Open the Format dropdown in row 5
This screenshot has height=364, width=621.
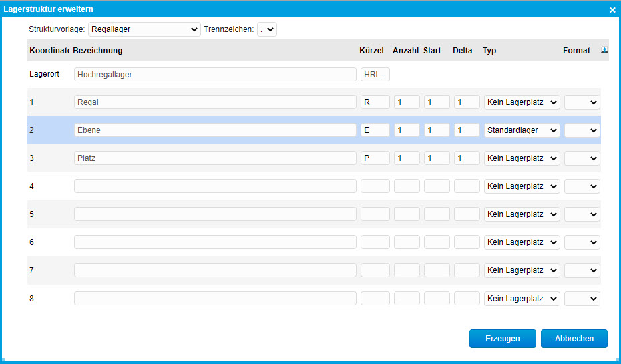(582, 214)
